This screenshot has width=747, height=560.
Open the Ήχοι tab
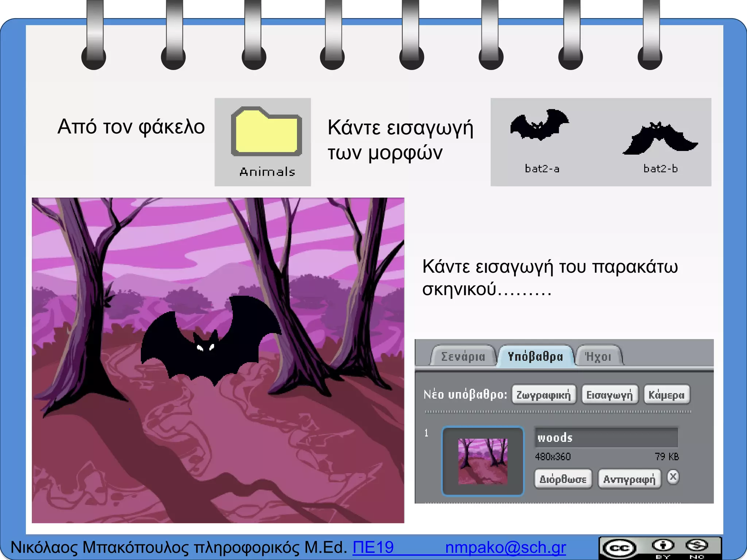coord(598,356)
